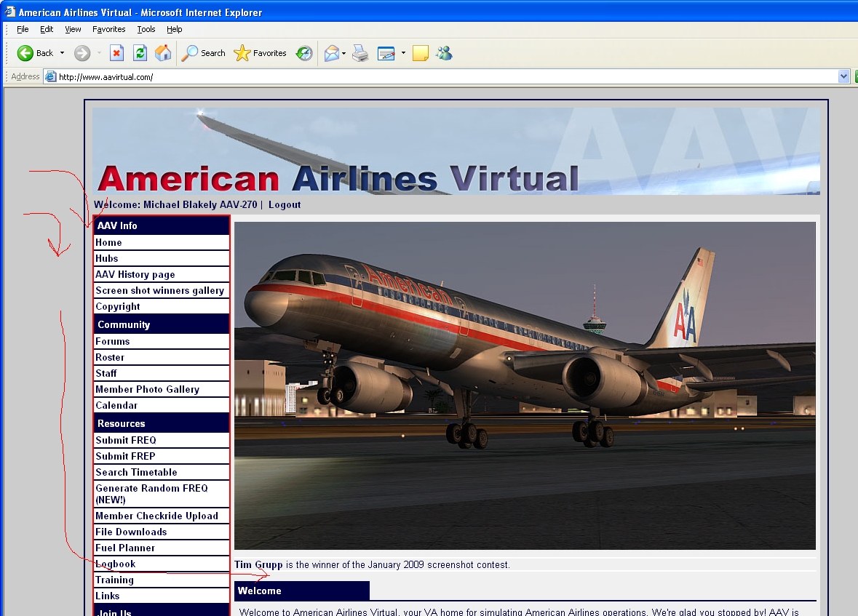
Task: Click the Forward arrow button
Action: 82,53
